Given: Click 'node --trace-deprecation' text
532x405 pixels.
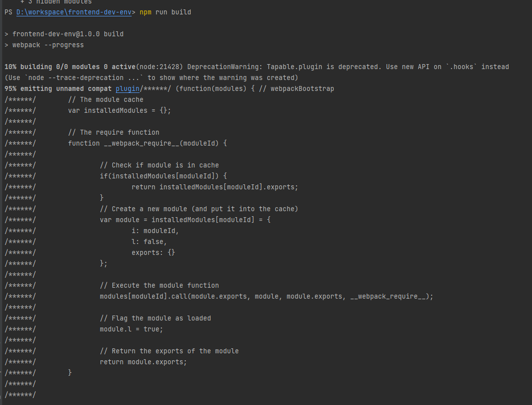Looking at the screenshot, I should [76, 78].
